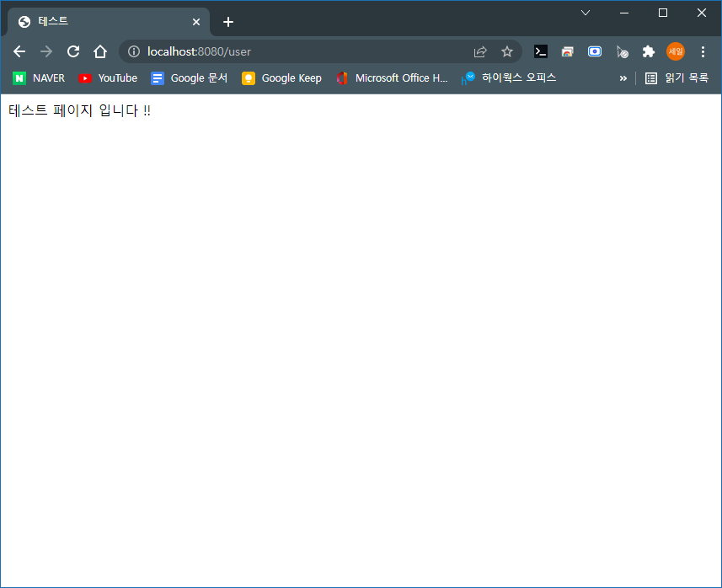Open the blue screenshot extension icon

(x=595, y=51)
